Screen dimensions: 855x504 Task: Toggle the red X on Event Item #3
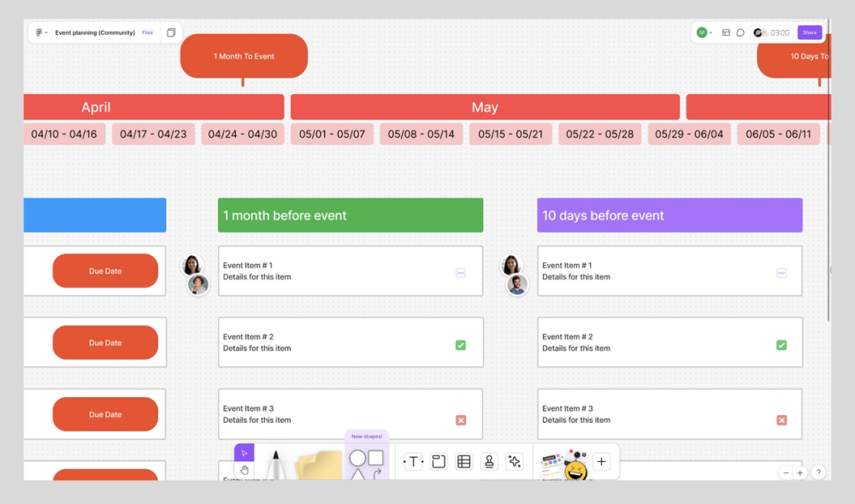point(461,419)
